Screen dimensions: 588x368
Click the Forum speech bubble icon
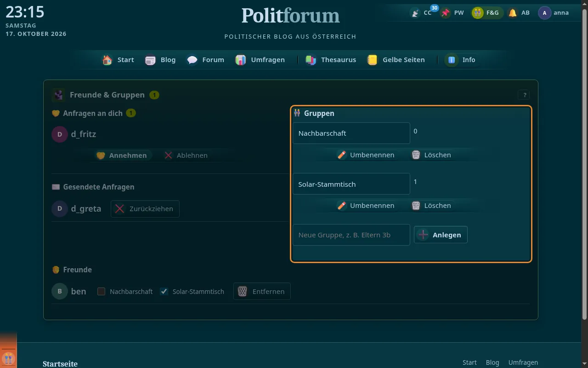coord(192,60)
